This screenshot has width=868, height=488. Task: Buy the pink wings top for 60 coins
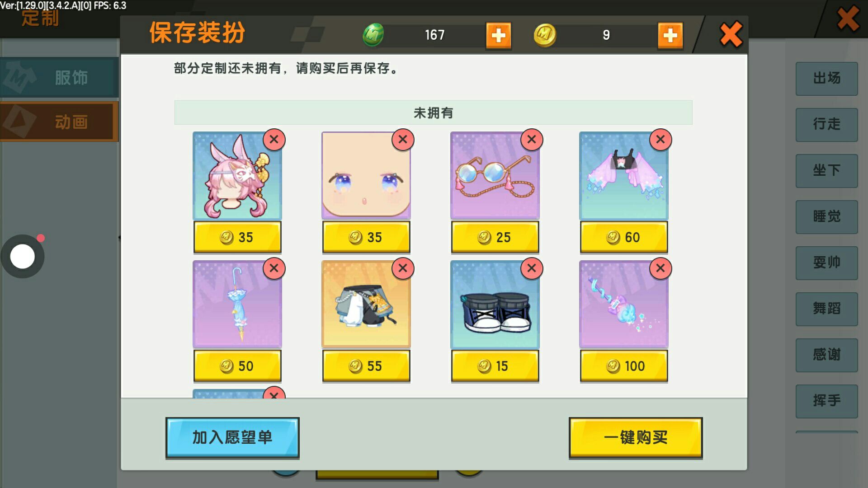point(624,237)
